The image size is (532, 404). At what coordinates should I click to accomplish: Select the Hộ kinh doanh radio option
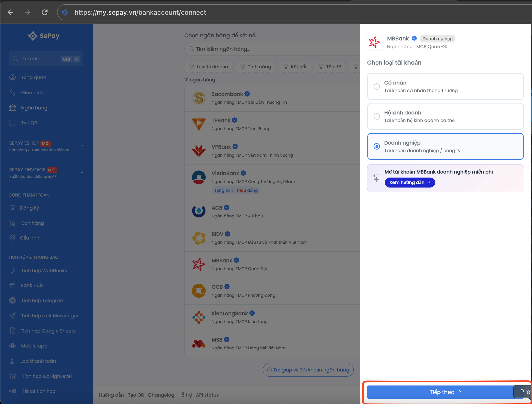[377, 116]
